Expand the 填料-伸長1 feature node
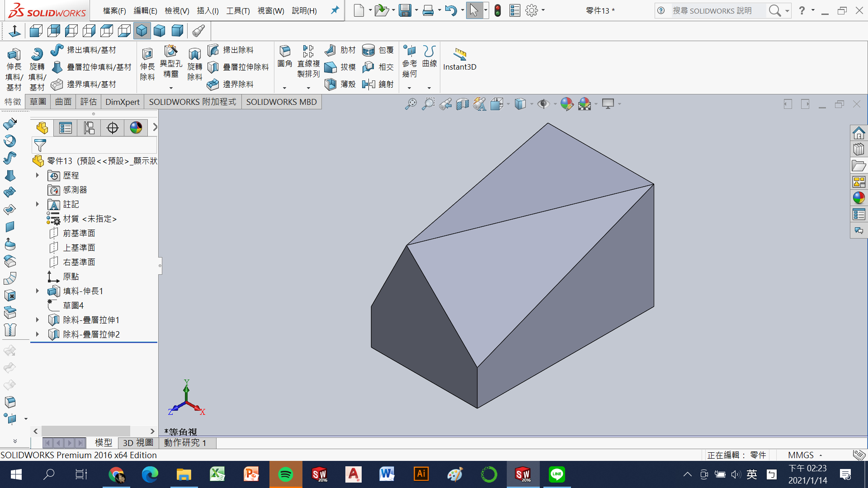 [38, 291]
